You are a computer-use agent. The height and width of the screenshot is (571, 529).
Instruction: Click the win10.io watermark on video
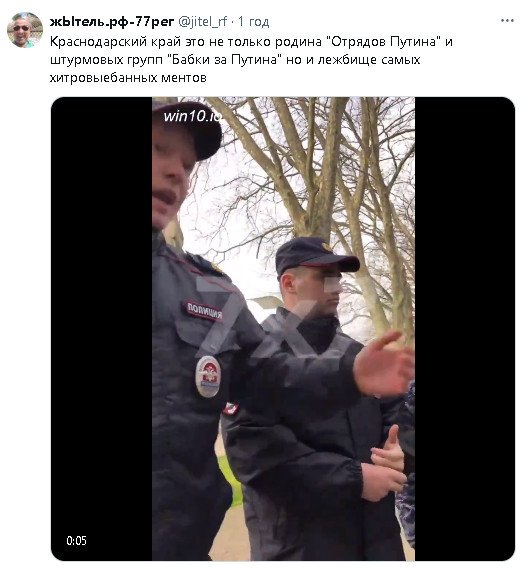click(x=193, y=117)
